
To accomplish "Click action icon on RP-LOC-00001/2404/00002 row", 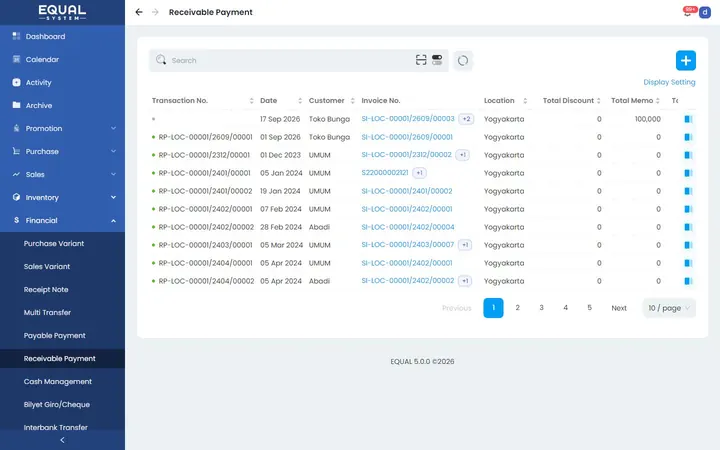I will click(688, 281).
